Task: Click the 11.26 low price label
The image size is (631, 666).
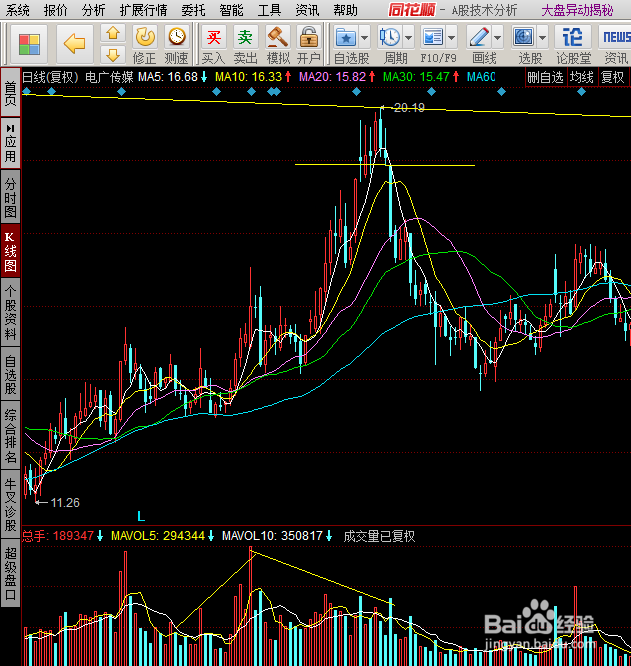Action: [x=65, y=503]
